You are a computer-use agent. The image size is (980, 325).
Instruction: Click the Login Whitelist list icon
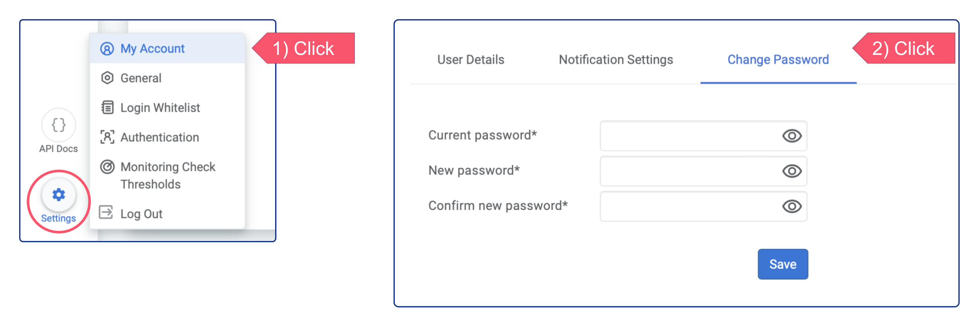pyautogui.click(x=106, y=107)
